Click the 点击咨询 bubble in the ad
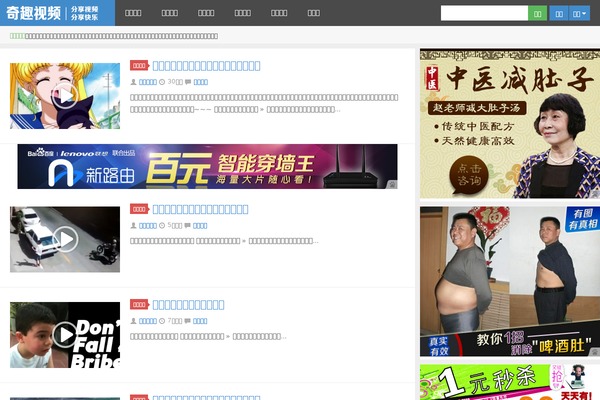The width and height of the screenshot is (600, 400). coord(469,175)
